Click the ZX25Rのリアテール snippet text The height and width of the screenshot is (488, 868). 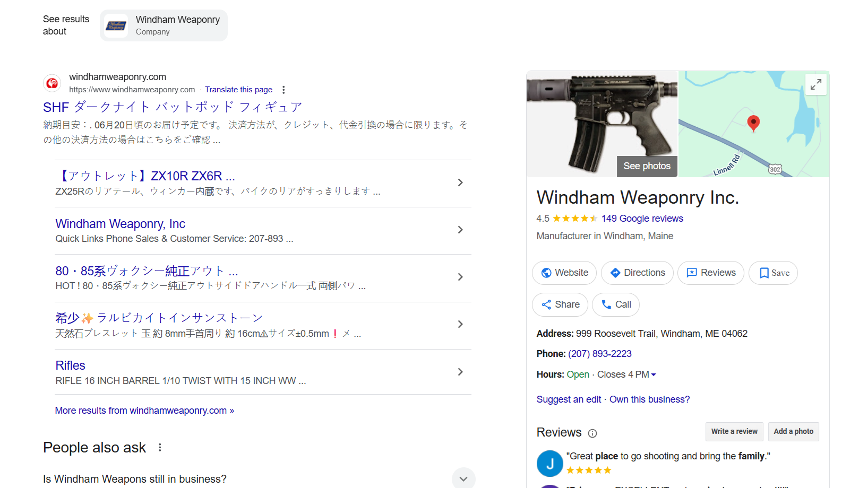pyautogui.click(x=218, y=191)
